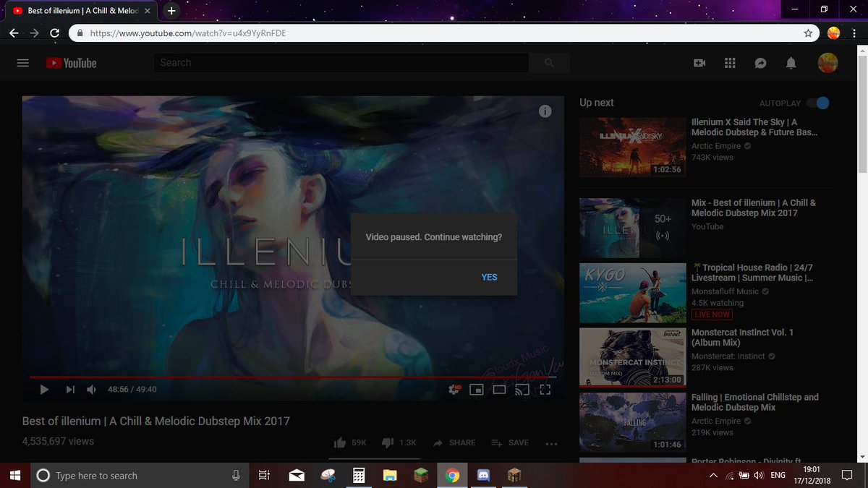This screenshot has height=488, width=868.
Task: Mute the video volume
Action: (x=92, y=389)
